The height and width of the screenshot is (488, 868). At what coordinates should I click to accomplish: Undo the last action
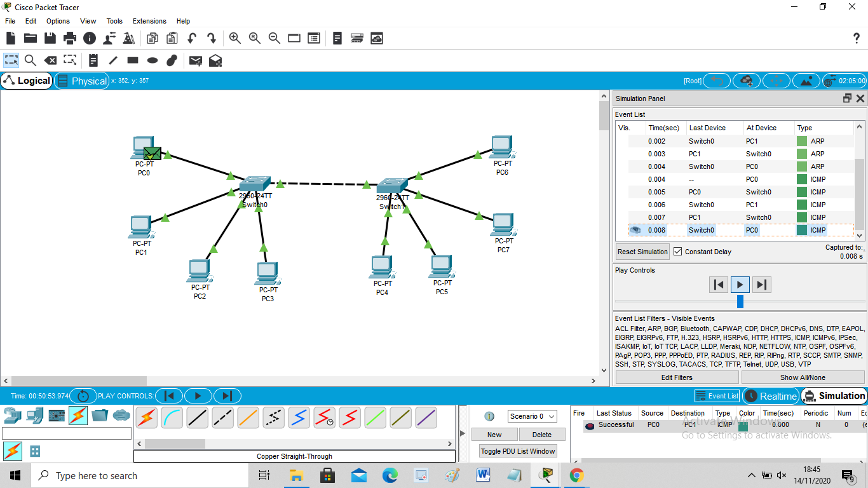click(192, 38)
